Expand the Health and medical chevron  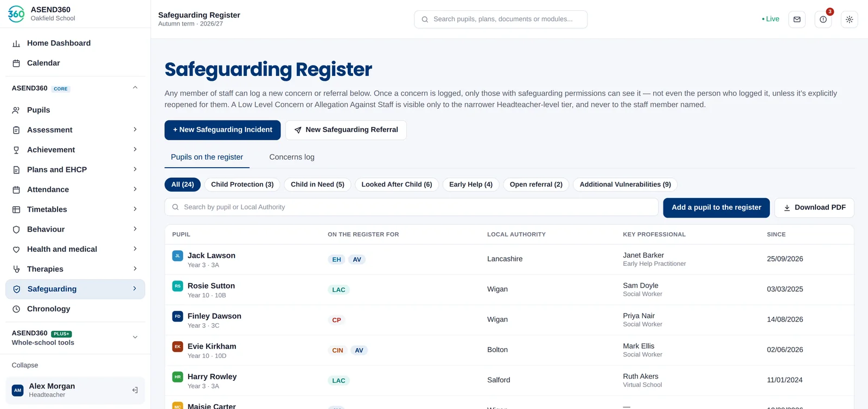tap(135, 249)
